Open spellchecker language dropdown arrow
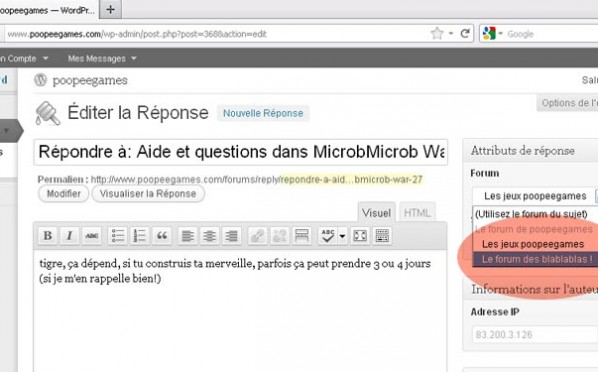This screenshot has width=598, height=372. point(342,236)
